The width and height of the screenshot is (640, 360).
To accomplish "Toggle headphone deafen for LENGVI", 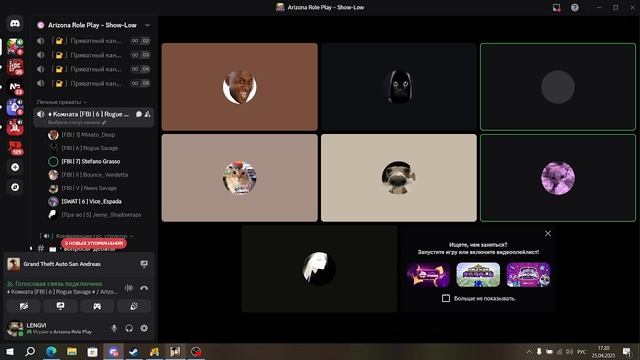I will pos(129,328).
